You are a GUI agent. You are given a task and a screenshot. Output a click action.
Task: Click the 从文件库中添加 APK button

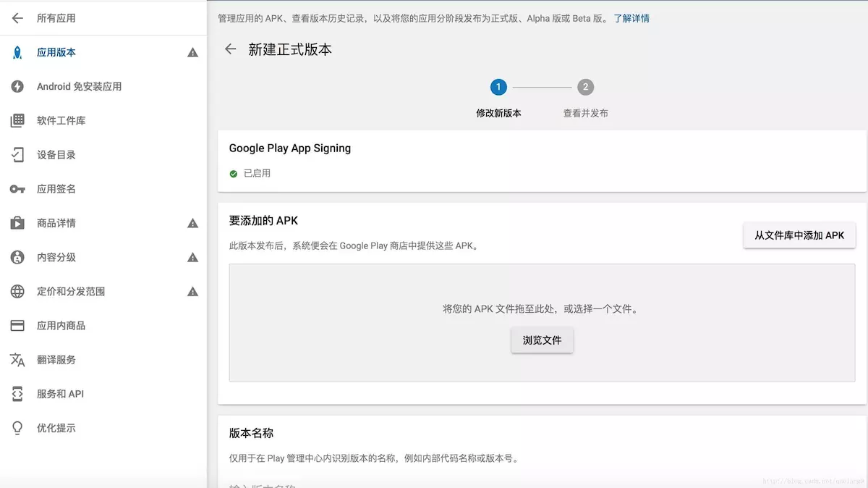pos(799,235)
